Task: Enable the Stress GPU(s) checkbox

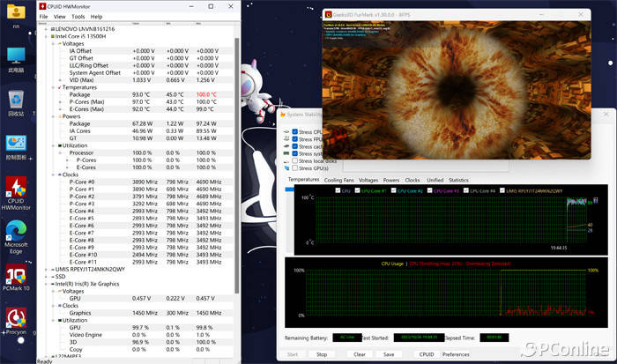Action: (x=294, y=168)
